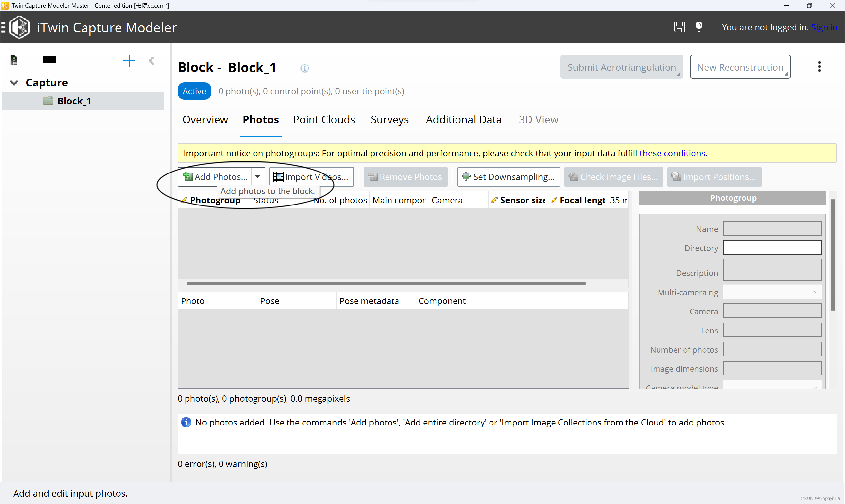Switch to the Point Clouds tab
Image resolution: width=845 pixels, height=504 pixels.
(x=324, y=120)
